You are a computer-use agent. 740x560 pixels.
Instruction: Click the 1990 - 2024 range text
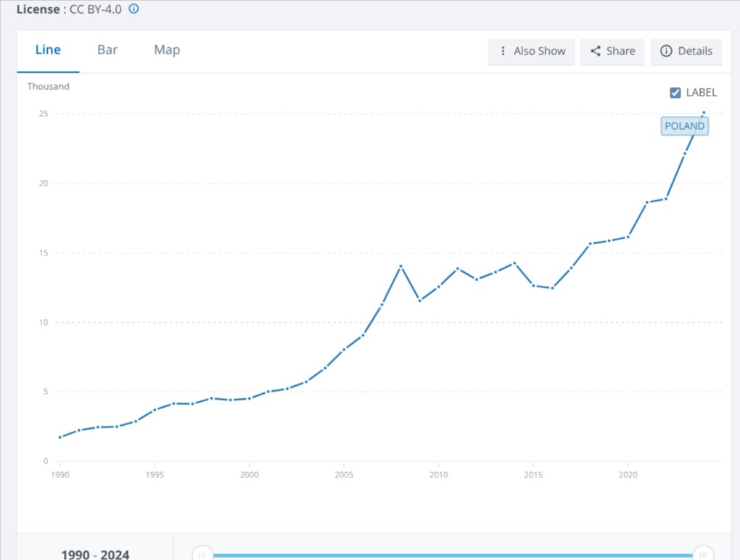(95, 554)
